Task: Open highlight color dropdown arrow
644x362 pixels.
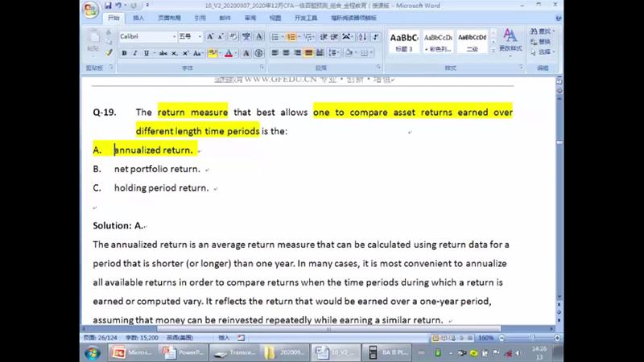Action: [x=220, y=53]
